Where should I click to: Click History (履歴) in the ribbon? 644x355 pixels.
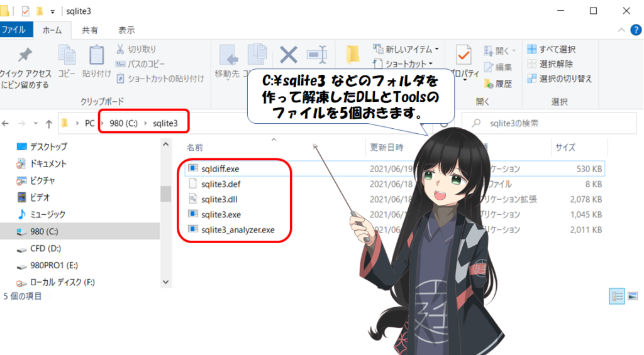point(498,84)
